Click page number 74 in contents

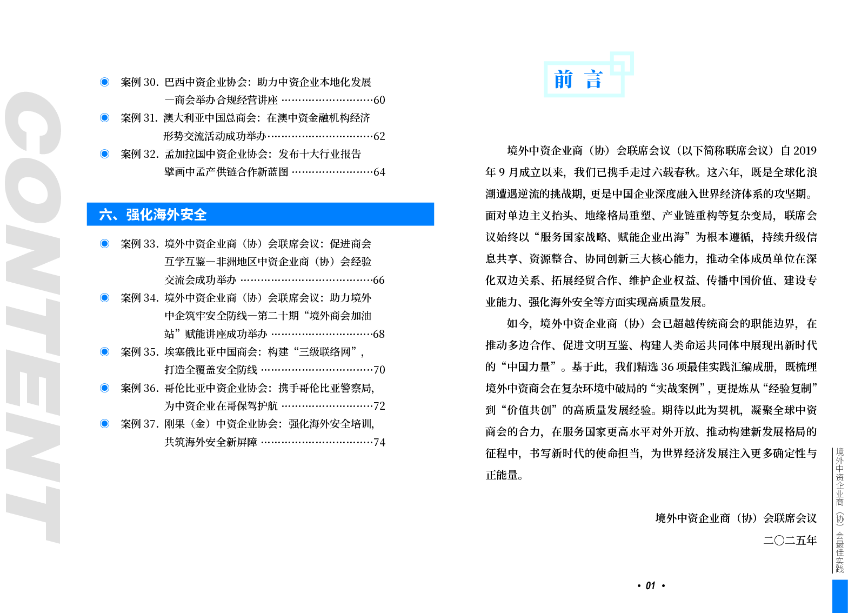379,442
